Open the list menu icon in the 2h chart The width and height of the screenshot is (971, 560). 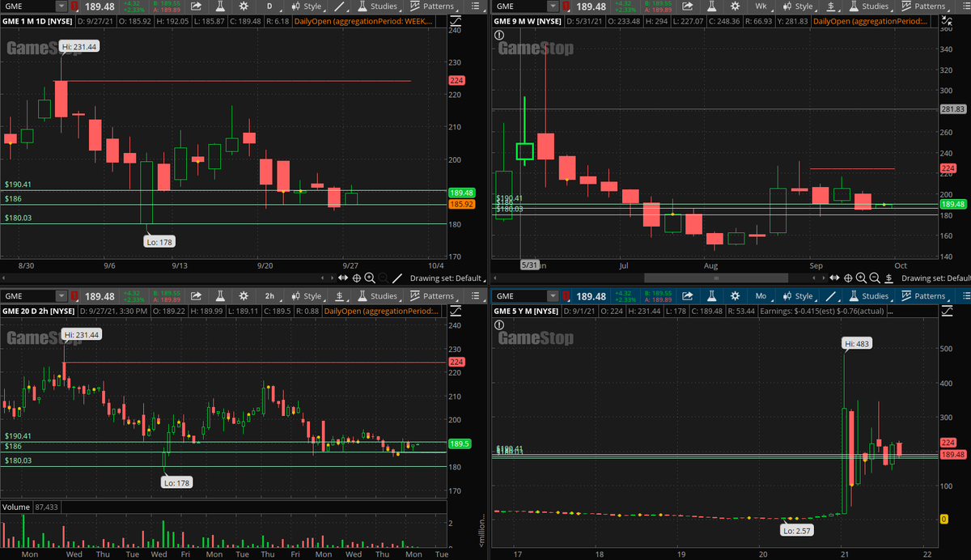(x=474, y=296)
